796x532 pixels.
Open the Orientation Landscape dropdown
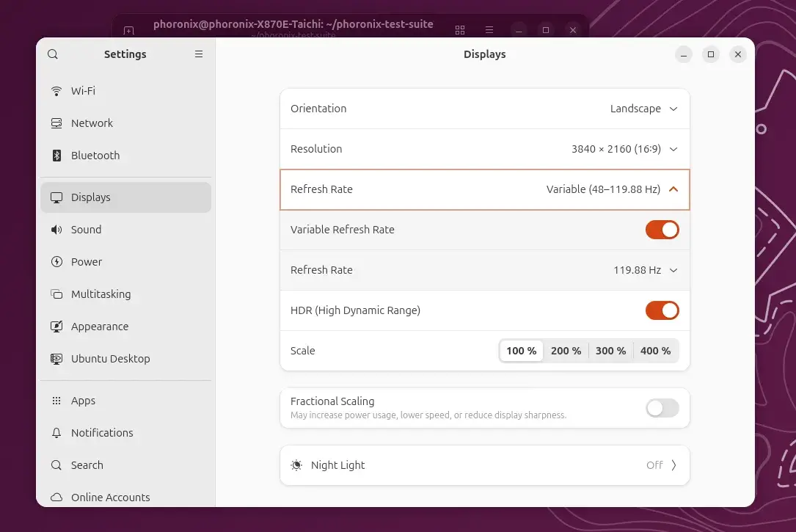[643, 109]
